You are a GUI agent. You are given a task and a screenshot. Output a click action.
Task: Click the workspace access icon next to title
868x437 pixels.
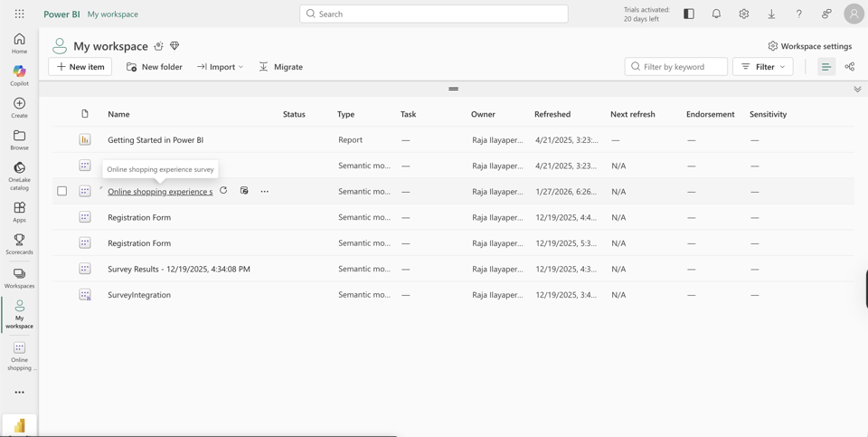[x=159, y=46]
